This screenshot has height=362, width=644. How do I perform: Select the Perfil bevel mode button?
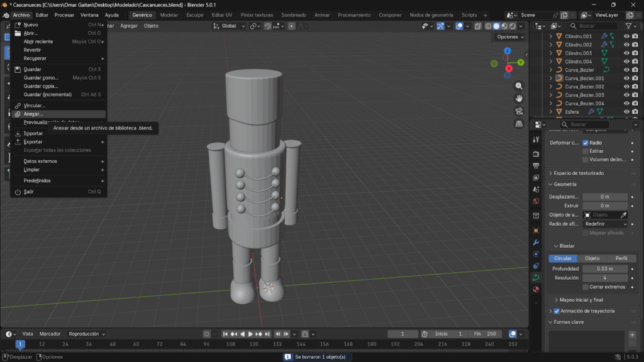tap(621, 258)
